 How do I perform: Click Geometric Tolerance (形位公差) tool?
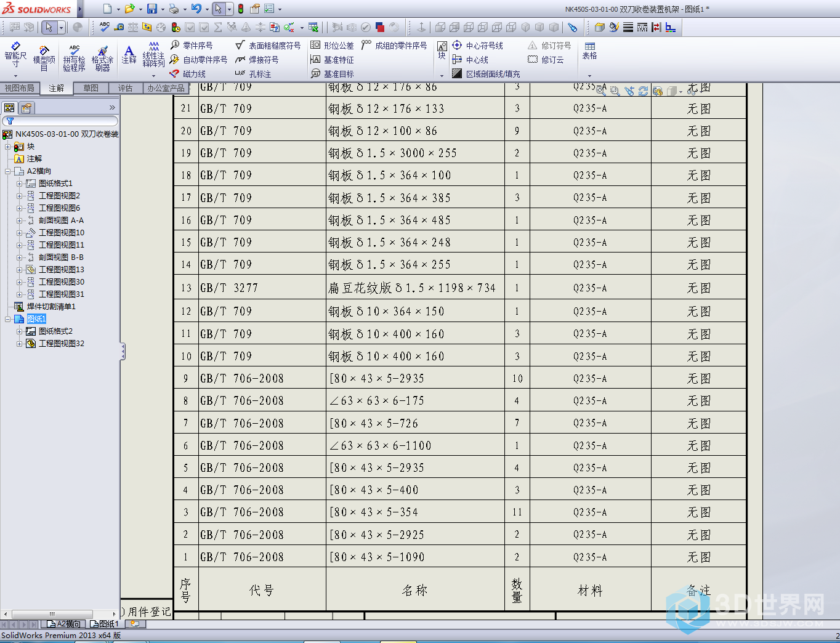tap(332, 46)
